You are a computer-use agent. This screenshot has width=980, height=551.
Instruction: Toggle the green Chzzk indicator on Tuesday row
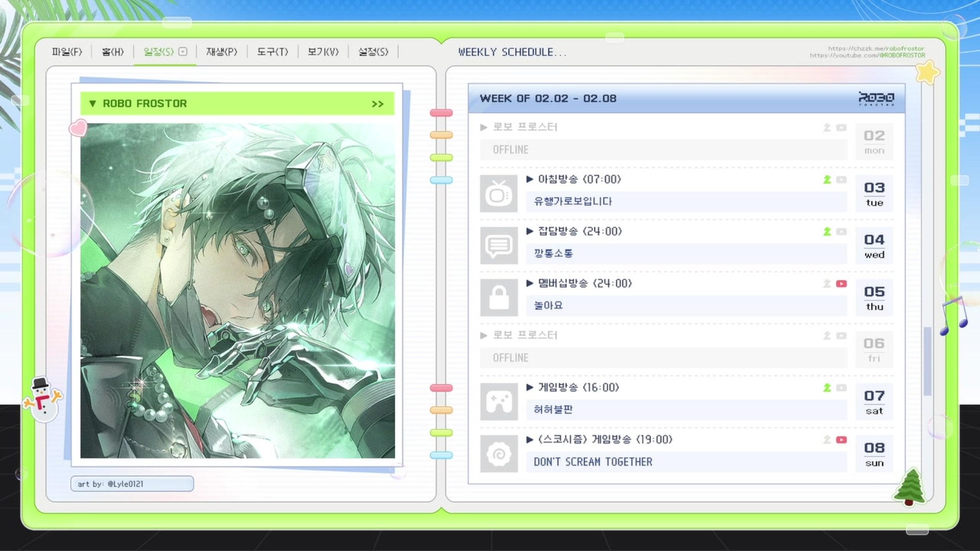click(827, 180)
